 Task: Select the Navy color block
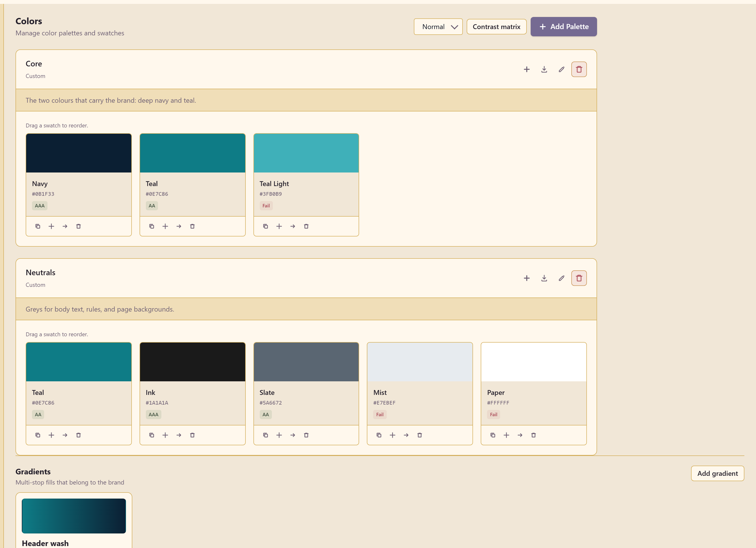click(x=79, y=153)
